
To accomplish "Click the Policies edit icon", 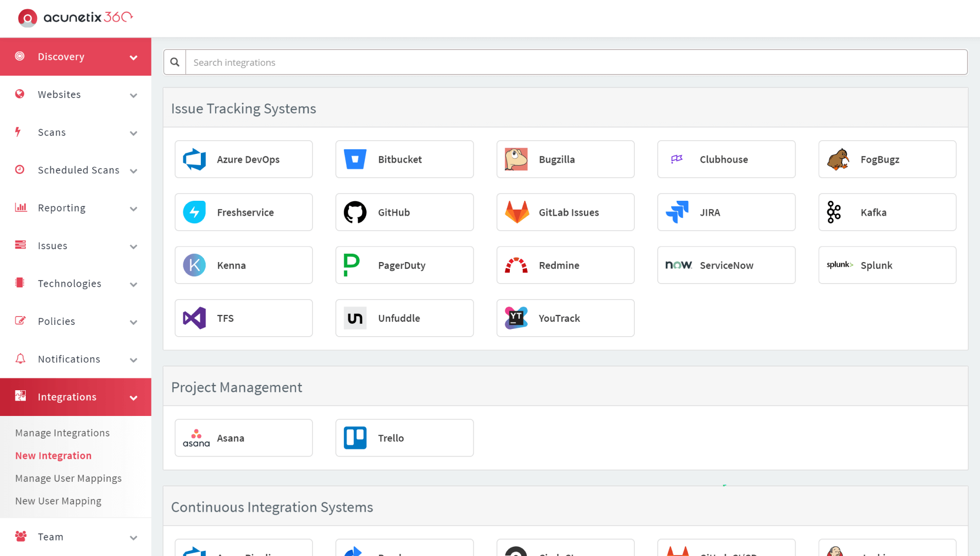I will [21, 321].
